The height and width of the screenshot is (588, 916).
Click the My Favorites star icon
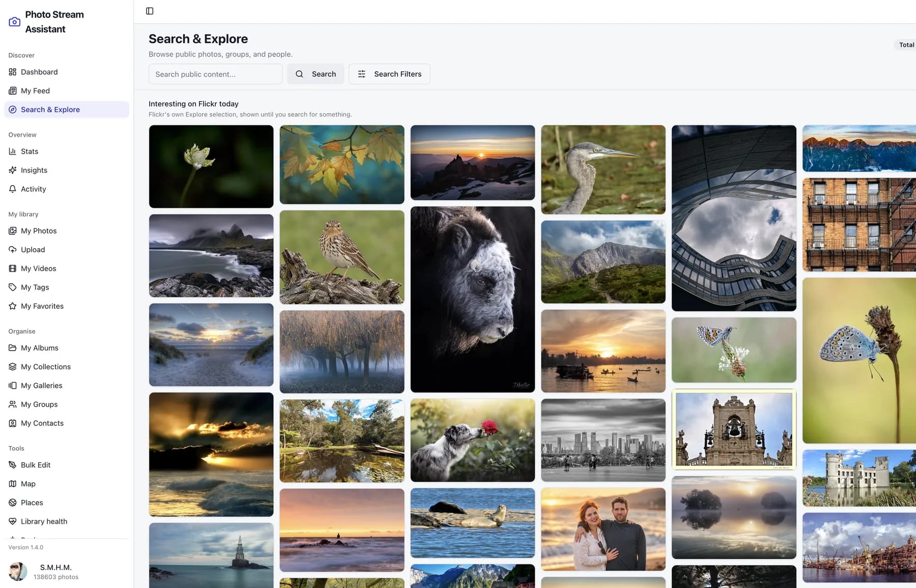click(13, 306)
